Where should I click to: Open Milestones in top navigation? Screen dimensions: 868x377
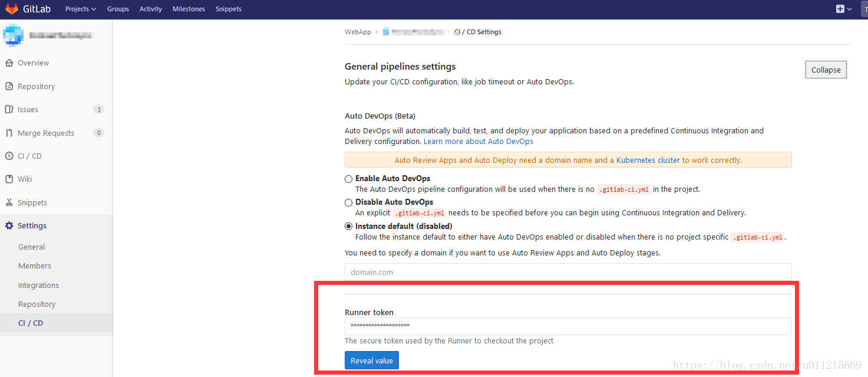(189, 9)
